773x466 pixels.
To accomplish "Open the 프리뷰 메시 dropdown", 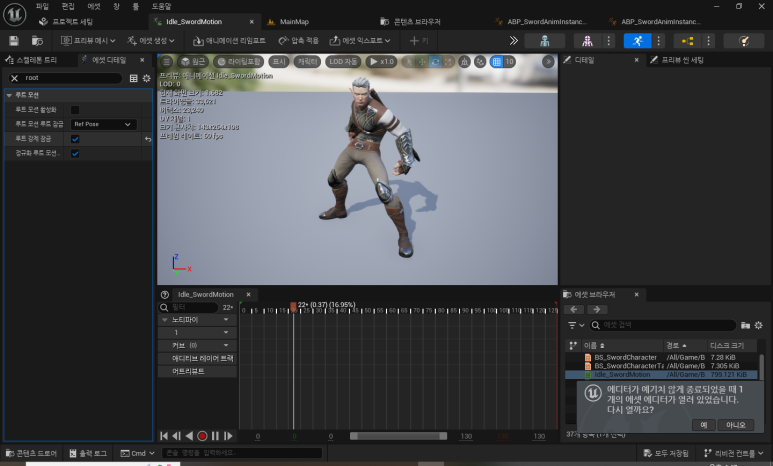I will 88,40.
